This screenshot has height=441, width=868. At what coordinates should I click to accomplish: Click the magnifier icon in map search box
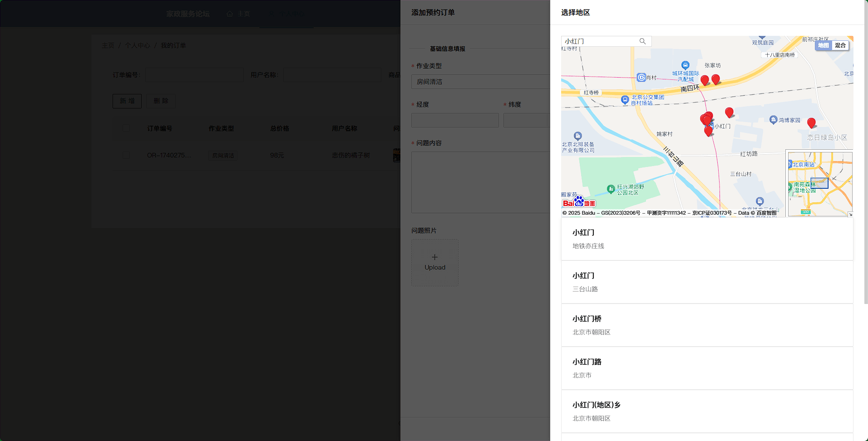click(642, 41)
